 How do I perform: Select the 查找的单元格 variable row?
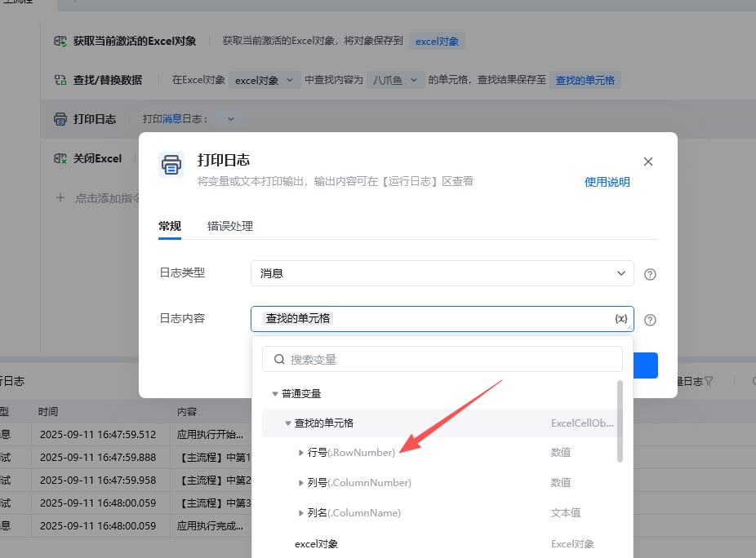pos(440,423)
